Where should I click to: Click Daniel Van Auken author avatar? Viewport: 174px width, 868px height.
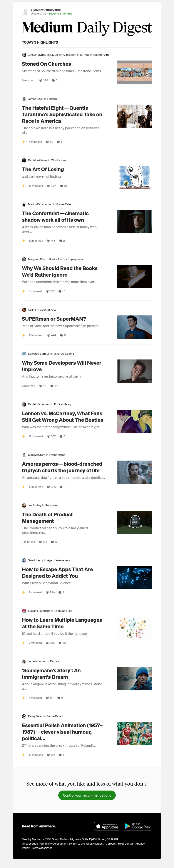tap(24, 404)
